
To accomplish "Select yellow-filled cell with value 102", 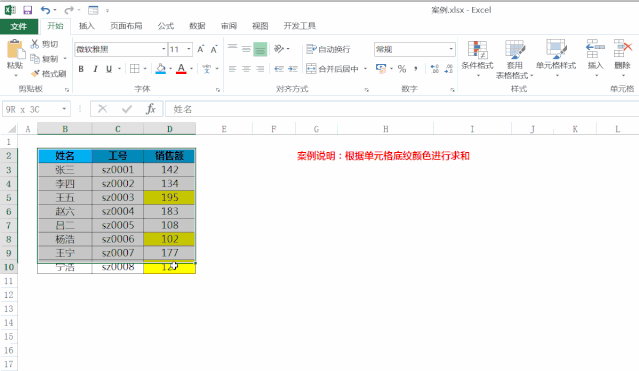I will [170, 239].
